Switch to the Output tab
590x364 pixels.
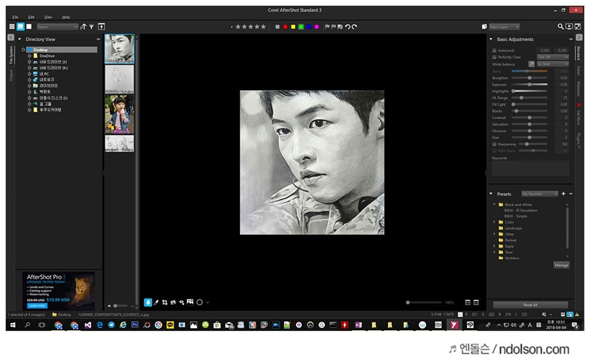[11, 75]
